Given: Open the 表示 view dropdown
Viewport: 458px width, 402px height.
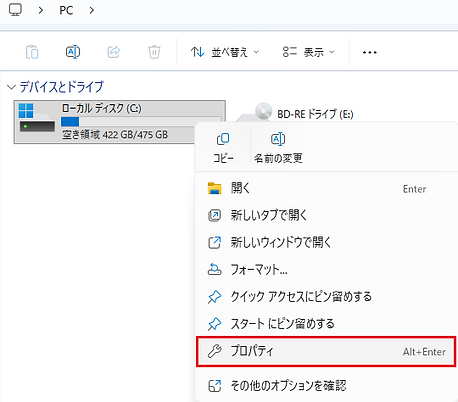Looking at the screenshot, I should tap(308, 52).
